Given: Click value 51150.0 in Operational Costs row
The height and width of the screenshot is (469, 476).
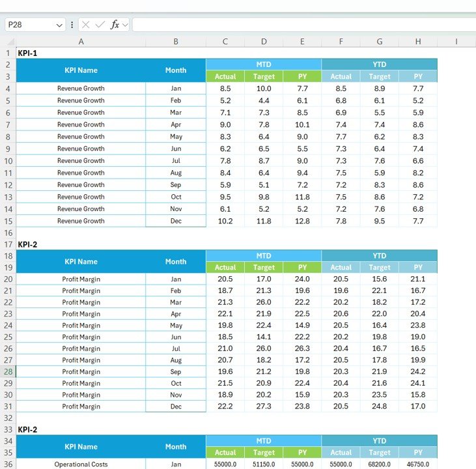Looking at the screenshot, I should click(264, 464).
